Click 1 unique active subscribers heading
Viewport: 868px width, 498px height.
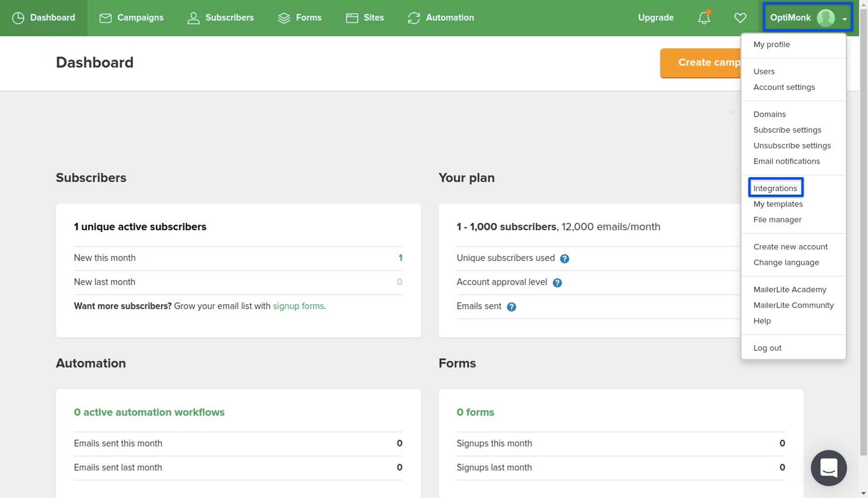tap(140, 227)
